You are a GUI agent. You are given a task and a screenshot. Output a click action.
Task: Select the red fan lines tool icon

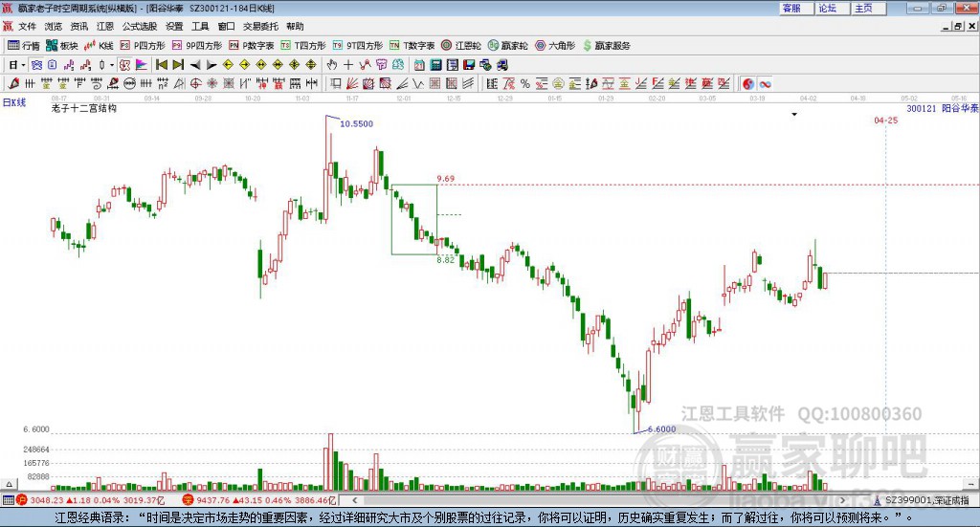[352, 83]
